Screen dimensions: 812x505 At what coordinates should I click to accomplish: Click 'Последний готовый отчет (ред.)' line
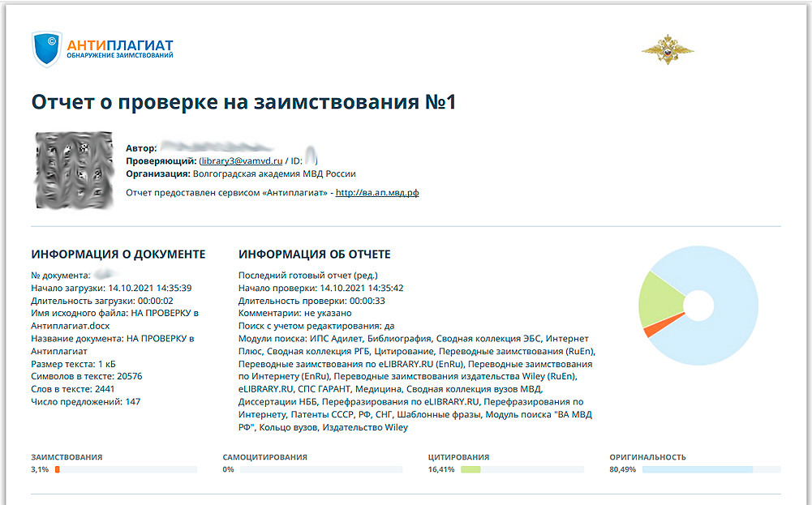[x=308, y=276]
